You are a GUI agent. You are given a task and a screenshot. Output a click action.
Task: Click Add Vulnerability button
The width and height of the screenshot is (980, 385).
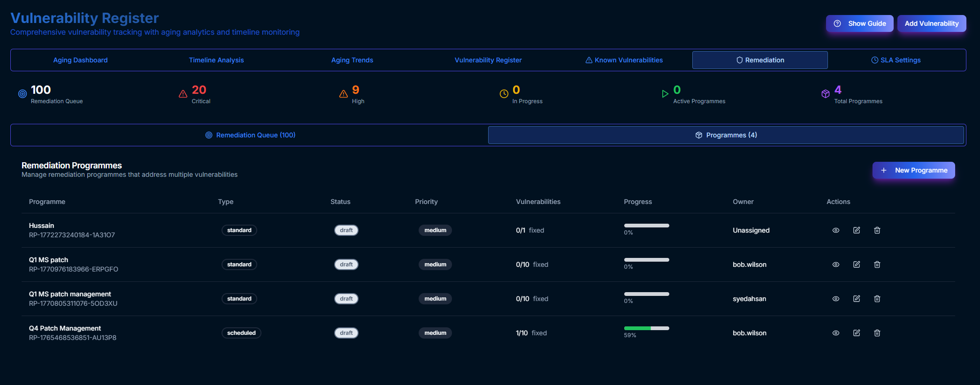point(932,23)
